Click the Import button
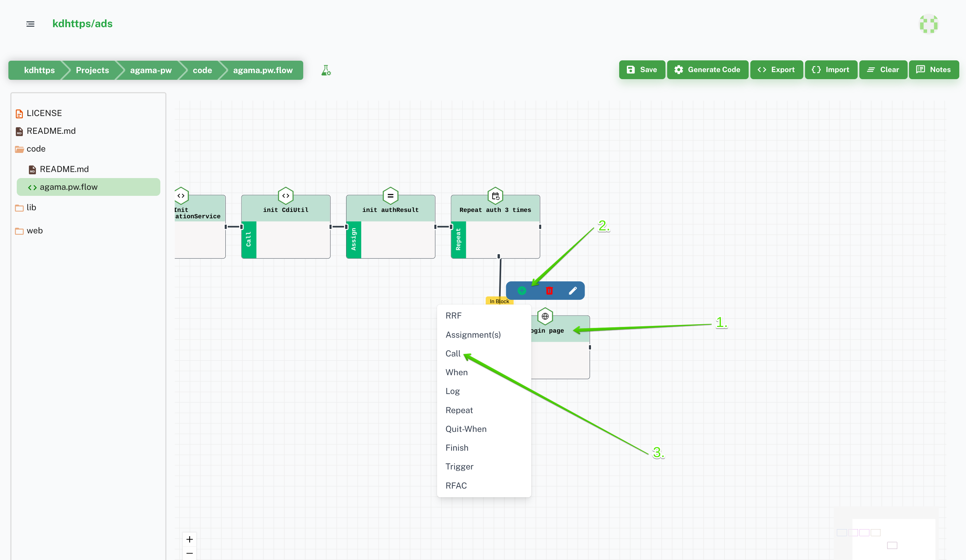The width and height of the screenshot is (966, 560). pyautogui.click(x=831, y=70)
